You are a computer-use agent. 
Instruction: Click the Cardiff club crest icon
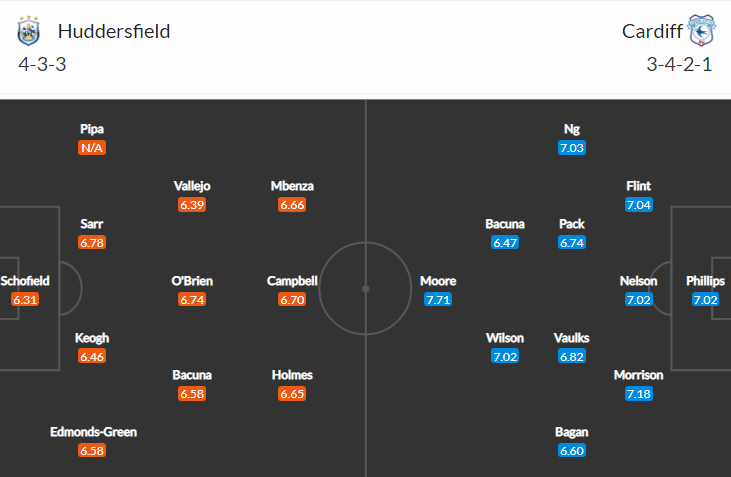(x=702, y=30)
